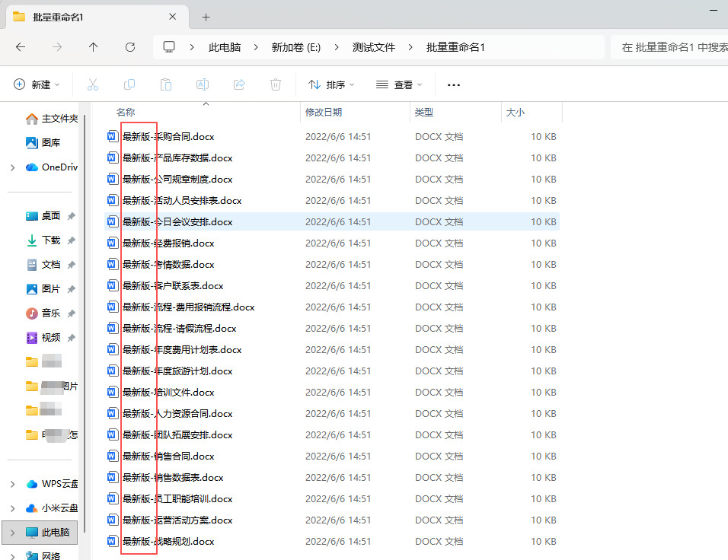Go up one folder level
This screenshot has width=728, height=560.
click(x=94, y=47)
